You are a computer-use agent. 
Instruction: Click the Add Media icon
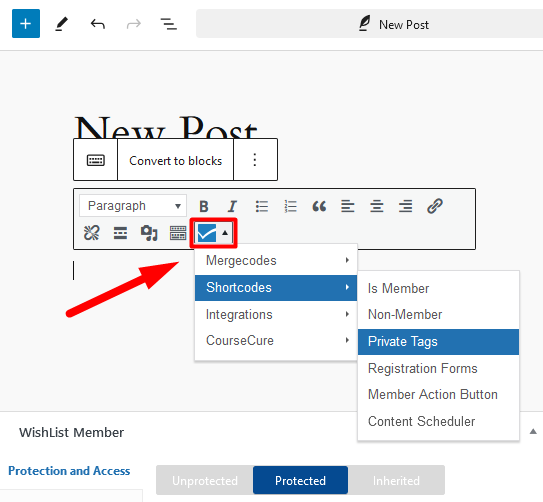click(x=149, y=233)
